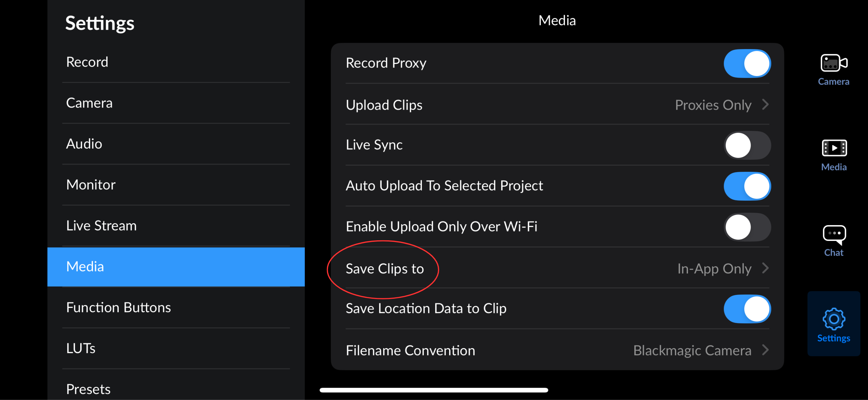Open the LUTs settings section

pos(81,348)
